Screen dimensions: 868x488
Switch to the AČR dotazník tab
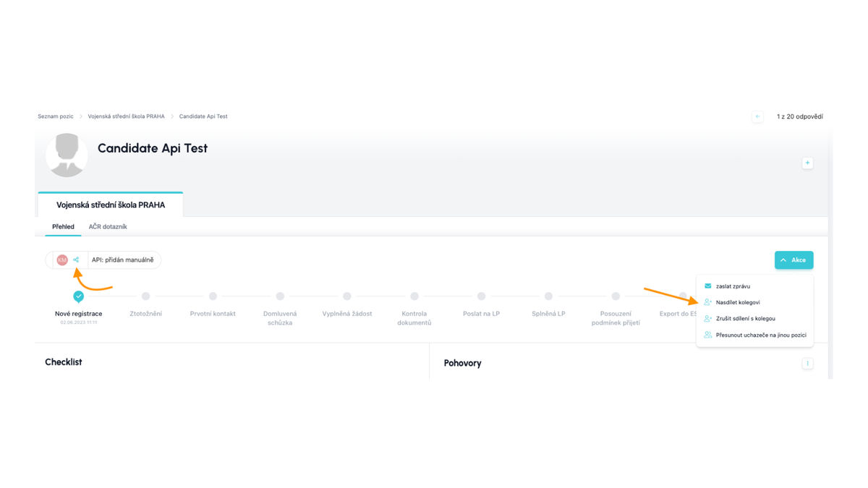(x=108, y=227)
